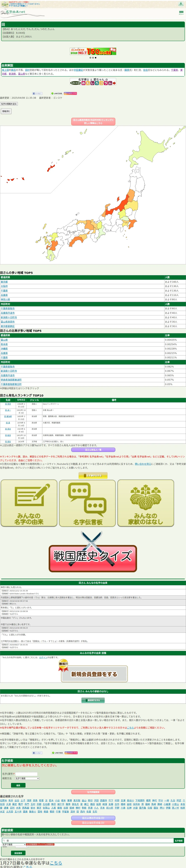Click the 田さん有名人一覧 button
186x868 pixels.
click(x=93, y=450)
